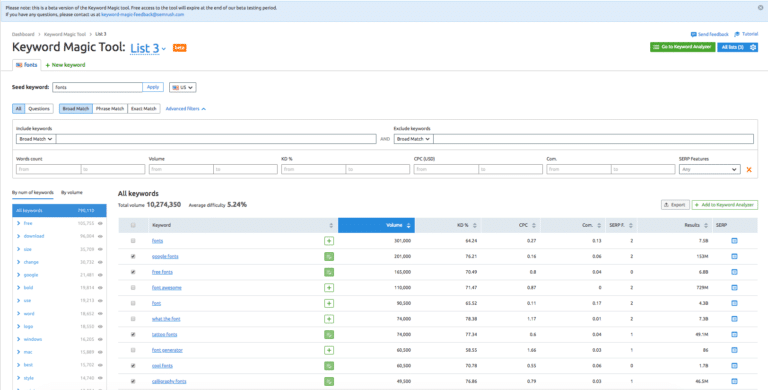Add the 'fonts' keyword using its plus icon
The width and height of the screenshot is (768, 390).
(x=329, y=241)
